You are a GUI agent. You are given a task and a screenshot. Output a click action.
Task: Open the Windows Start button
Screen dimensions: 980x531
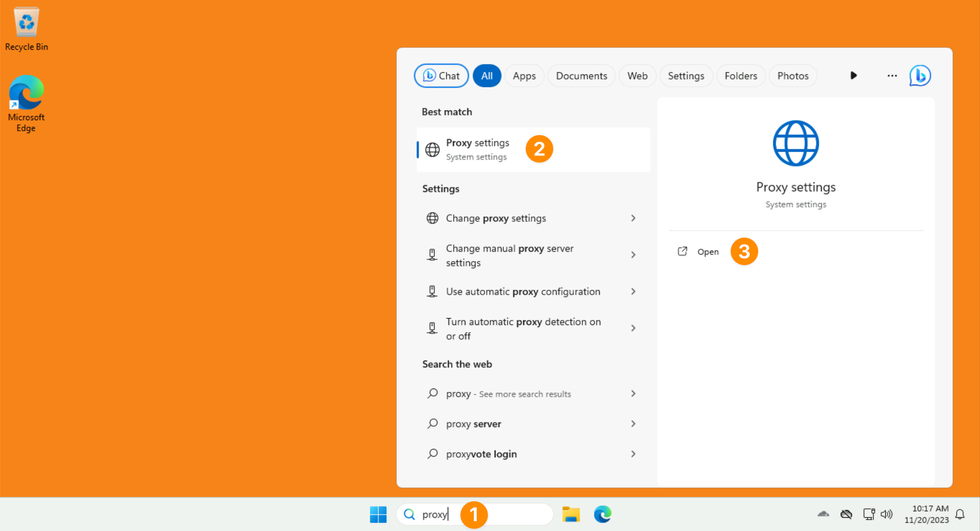pyautogui.click(x=378, y=514)
